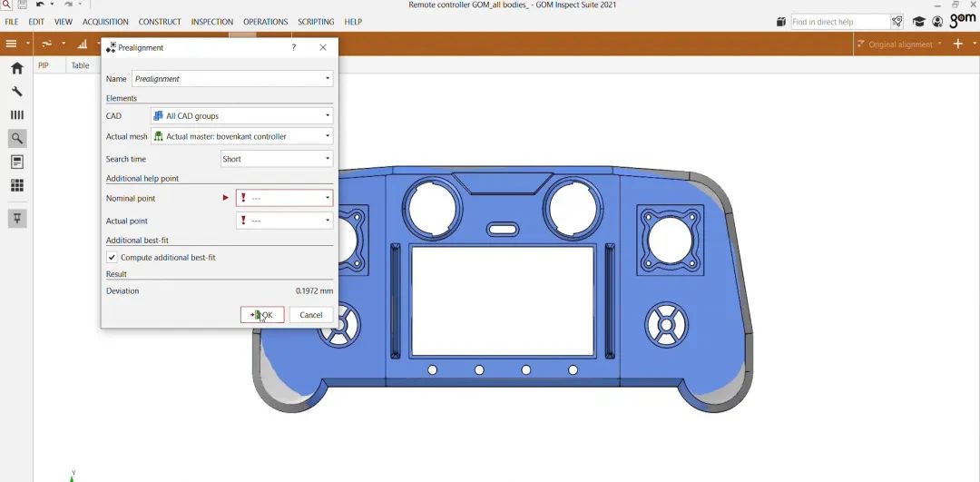Screen dimensions: 980x482
Task: Open the home workspace icon
Action: 17,68
